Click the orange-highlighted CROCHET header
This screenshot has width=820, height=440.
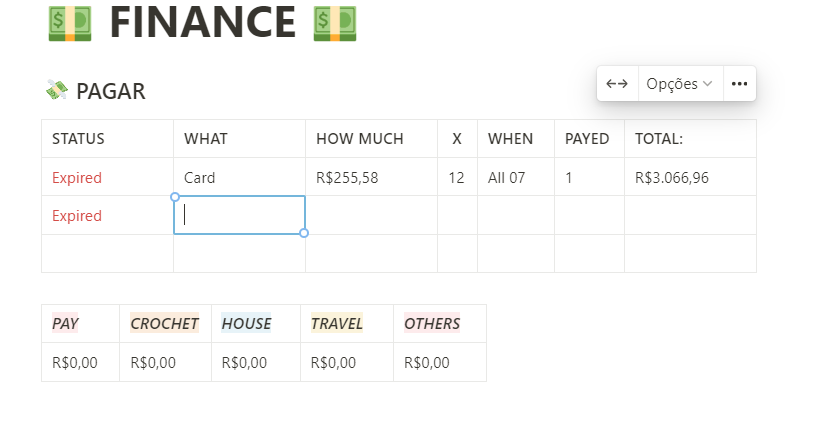click(x=165, y=324)
